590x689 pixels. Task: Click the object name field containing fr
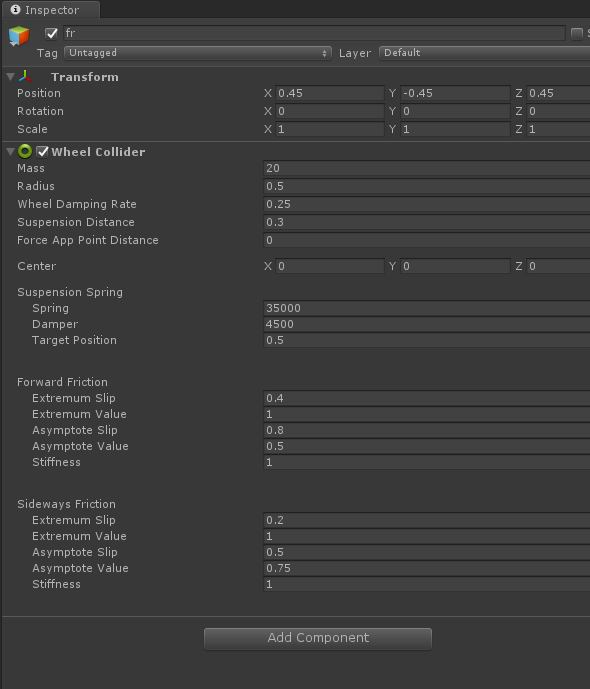pos(314,33)
